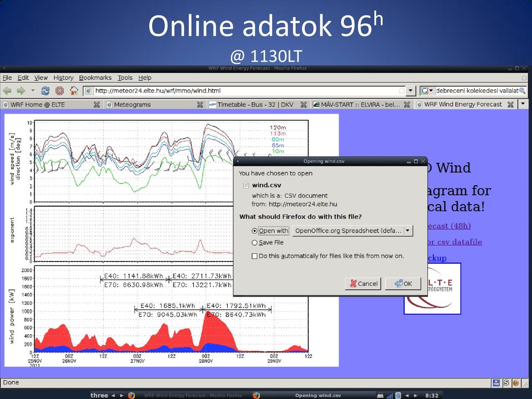Open the Help menu
Image resolution: width=532 pixels, height=399 pixels.
pos(145,78)
